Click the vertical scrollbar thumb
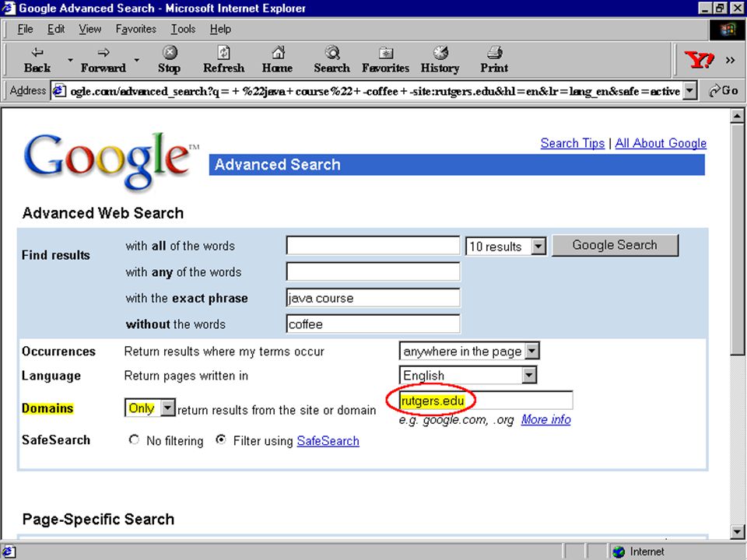This screenshot has height=560, width=747. tap(737, 239)
